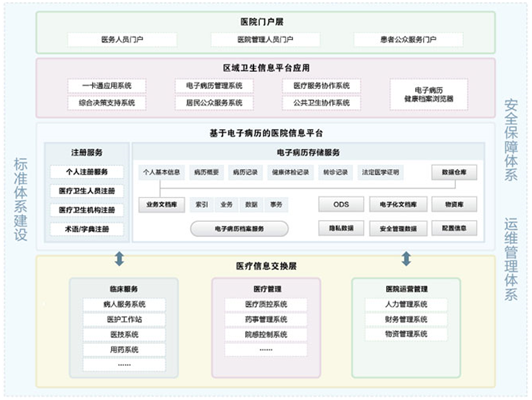Select the 医务人员门户 box
532x400 pixels.
122,40
